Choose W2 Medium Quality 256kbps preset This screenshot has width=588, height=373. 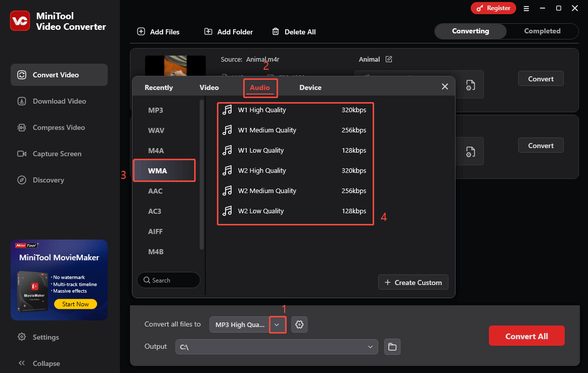point(295,191)
